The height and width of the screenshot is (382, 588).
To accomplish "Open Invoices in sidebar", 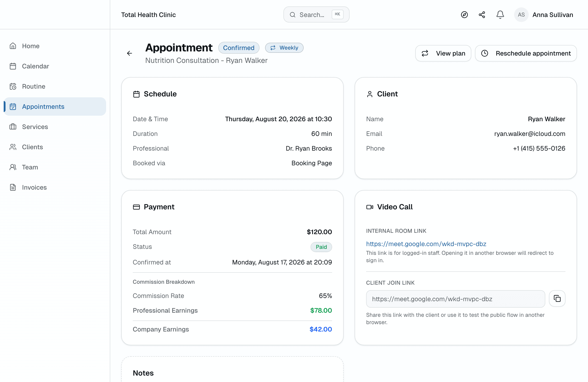I will coord(55,187).
